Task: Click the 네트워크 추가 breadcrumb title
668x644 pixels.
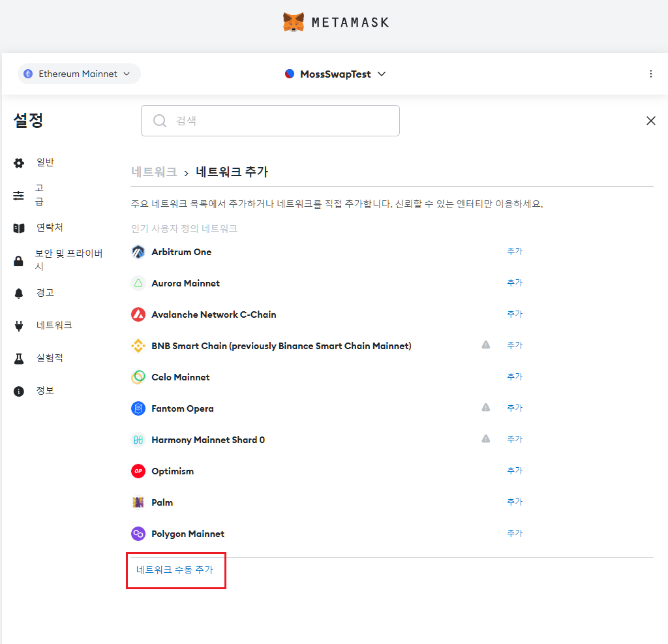Action: [232, 172]
